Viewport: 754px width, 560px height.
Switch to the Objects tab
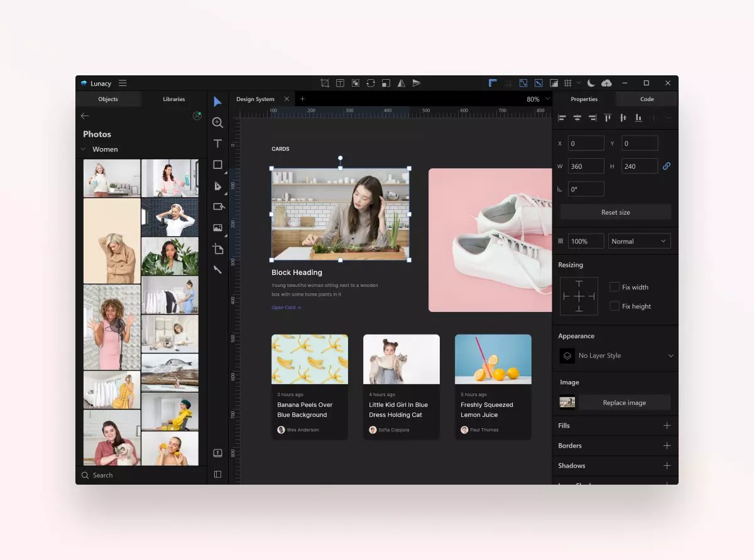point(108,99)
